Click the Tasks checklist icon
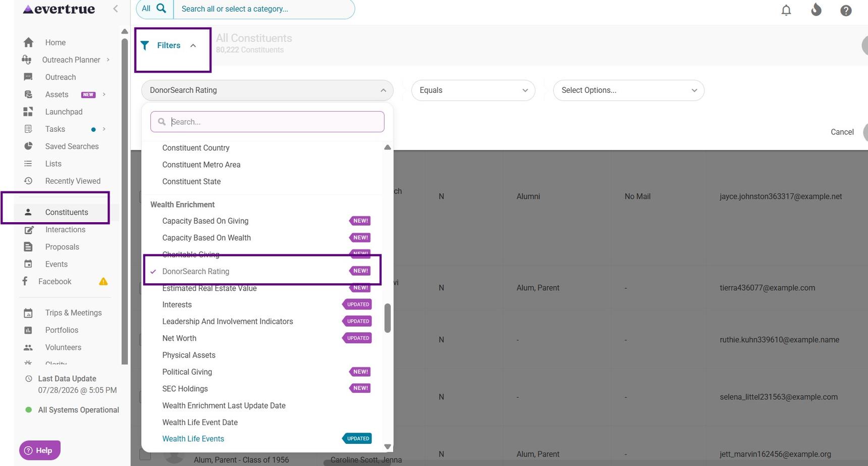This screenshot has height=466, width=868. (x=28, y=129)
